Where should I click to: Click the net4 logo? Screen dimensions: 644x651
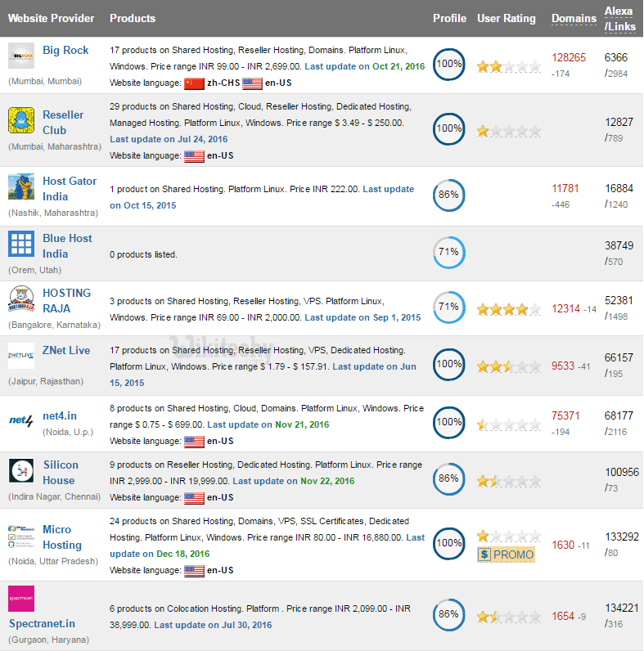click(21, 421)
